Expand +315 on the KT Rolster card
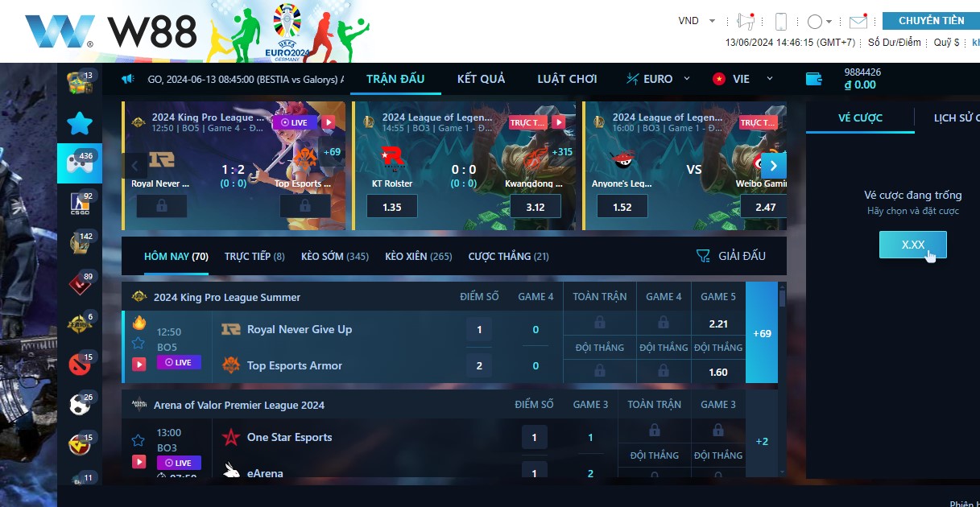This screenshot has height=507, width=980. pos(561,151)
